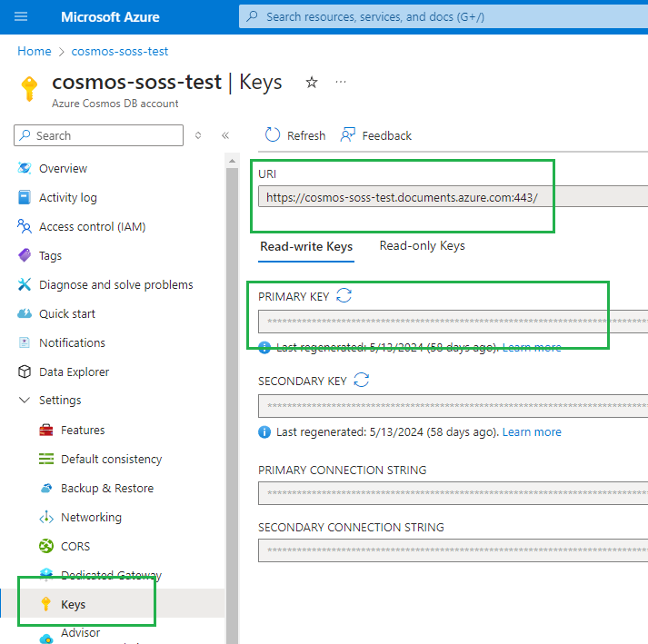The width and height of the screenshot is (648, 644).
Task: Open Quick start page
Action: tap(67, 314)
